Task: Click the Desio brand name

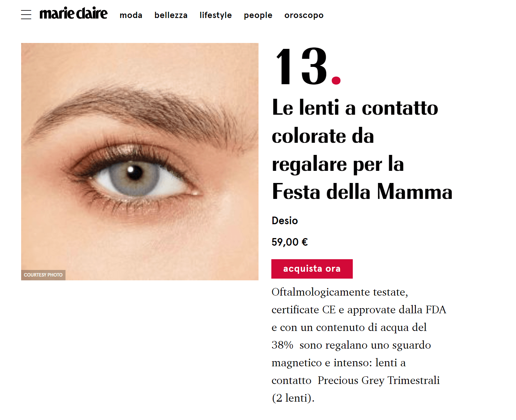Action: click(285, 221)
